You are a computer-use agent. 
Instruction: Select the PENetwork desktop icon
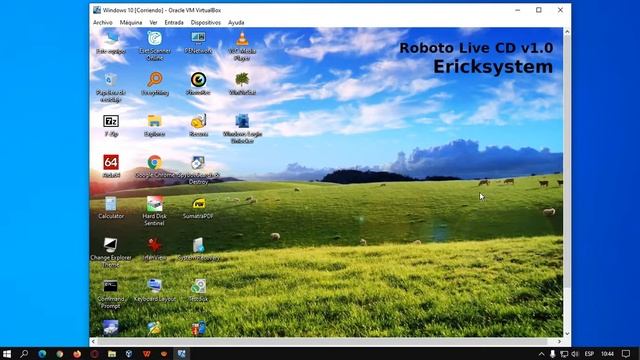click(198, 43)
